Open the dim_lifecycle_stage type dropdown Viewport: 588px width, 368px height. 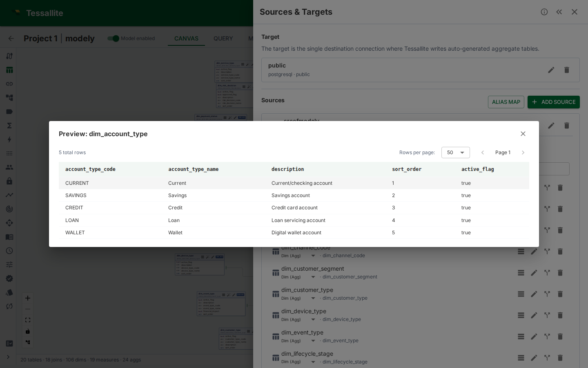pyautogui.click(x=298, y=362)
